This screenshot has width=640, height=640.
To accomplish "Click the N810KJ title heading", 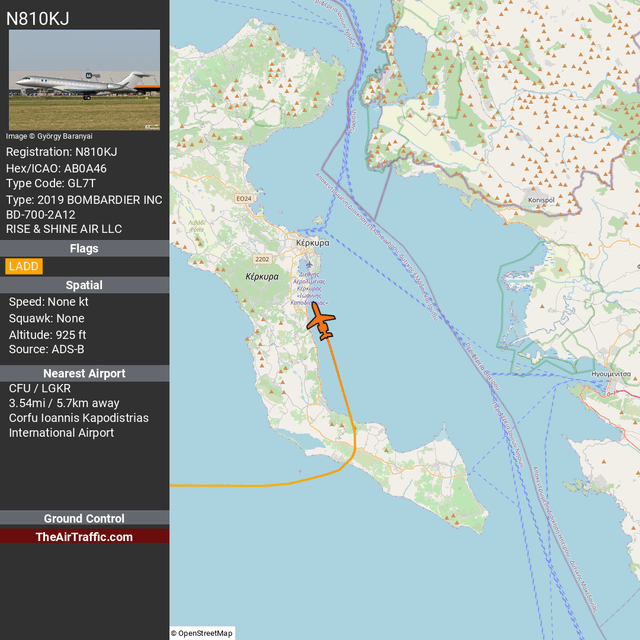I will (38, 18).
